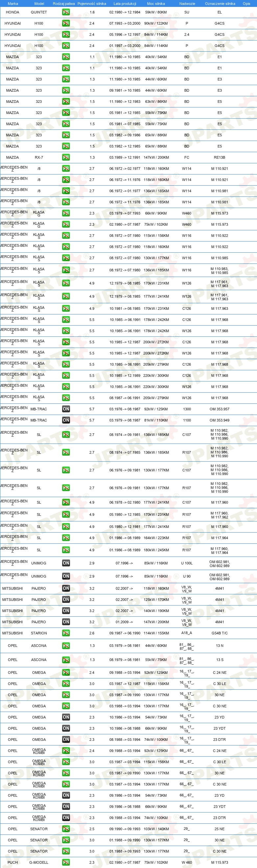Select the 13 S engine code cell
The width and height of the screenshot is (257, 868).
coord(220,660)
